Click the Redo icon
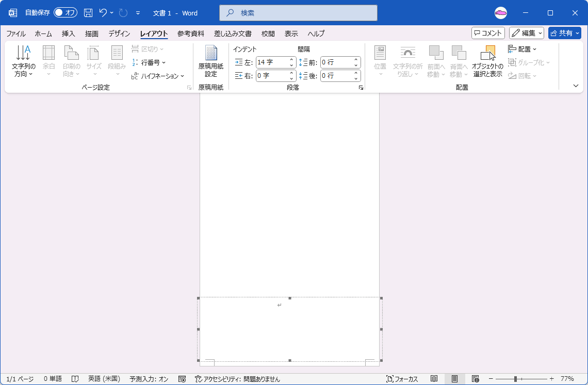This screenshot has height=385, width=588. pyautogui.click(x=123, y=13)
